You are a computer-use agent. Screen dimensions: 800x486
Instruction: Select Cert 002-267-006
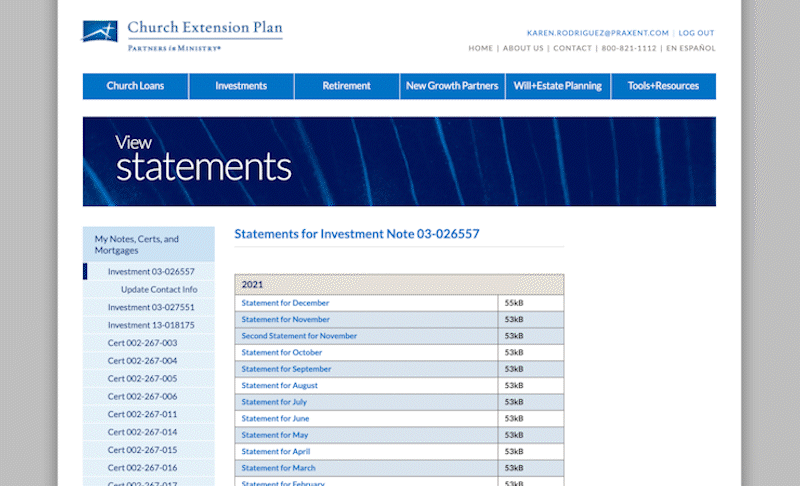(x=148, y=396)
